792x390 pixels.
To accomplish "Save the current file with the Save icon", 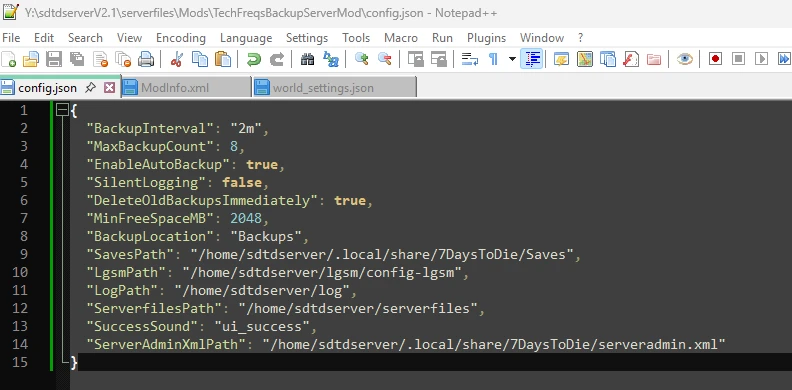I will (54, 59).
